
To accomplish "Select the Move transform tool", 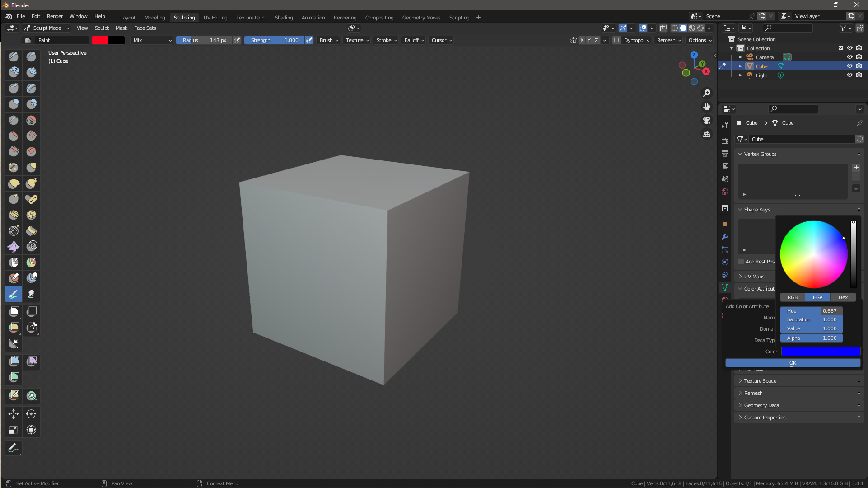I will point(14,414).
